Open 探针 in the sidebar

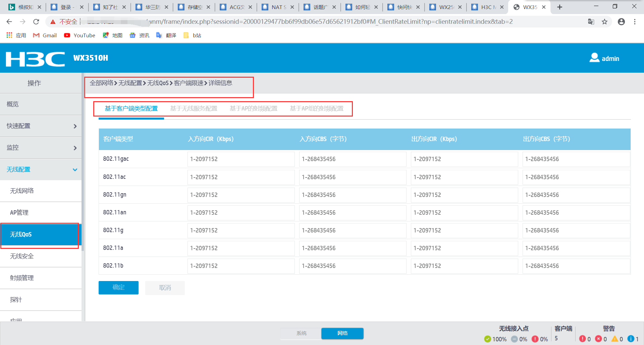(41, 300)
